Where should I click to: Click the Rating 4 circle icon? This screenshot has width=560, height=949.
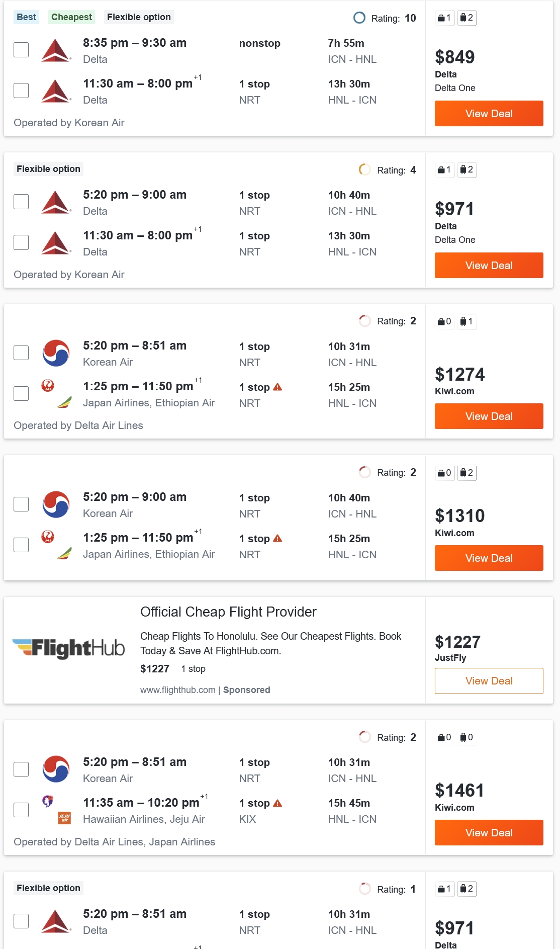click(364, 170)
